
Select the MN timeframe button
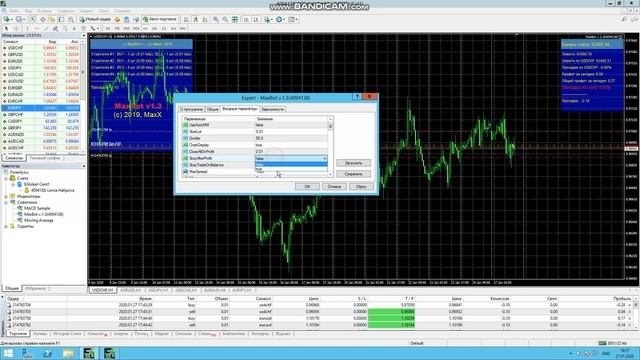coord(182,29)
